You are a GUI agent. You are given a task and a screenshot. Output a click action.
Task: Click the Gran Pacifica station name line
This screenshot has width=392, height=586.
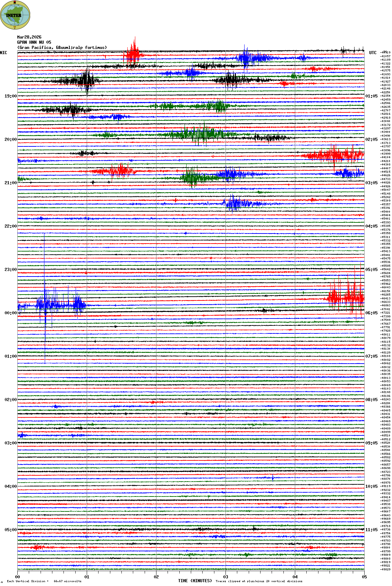62,48
